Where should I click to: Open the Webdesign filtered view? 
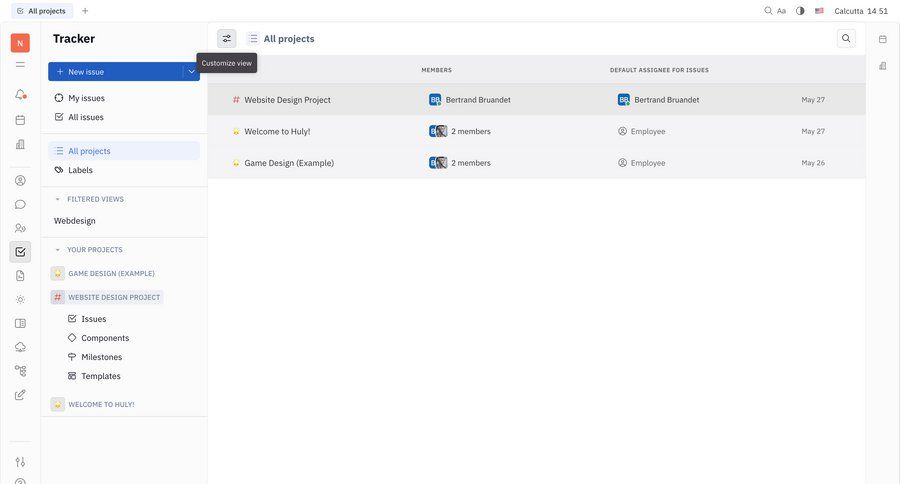click(75, 221)
